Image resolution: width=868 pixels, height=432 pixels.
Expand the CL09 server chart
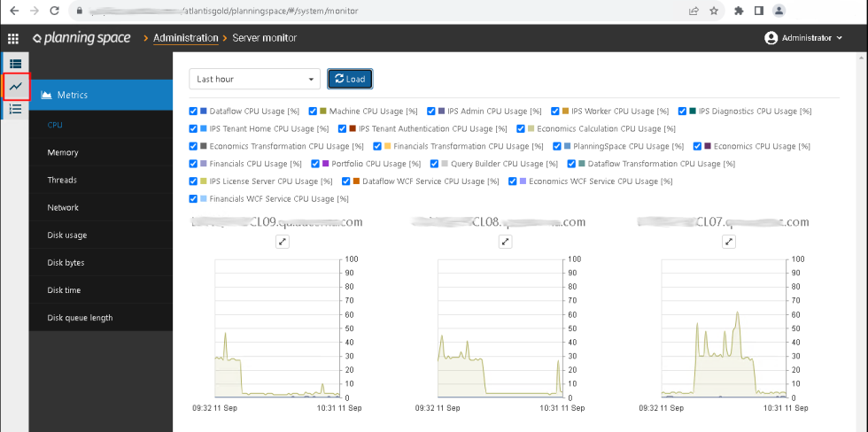pyautogui.click(x=283, y=242)
